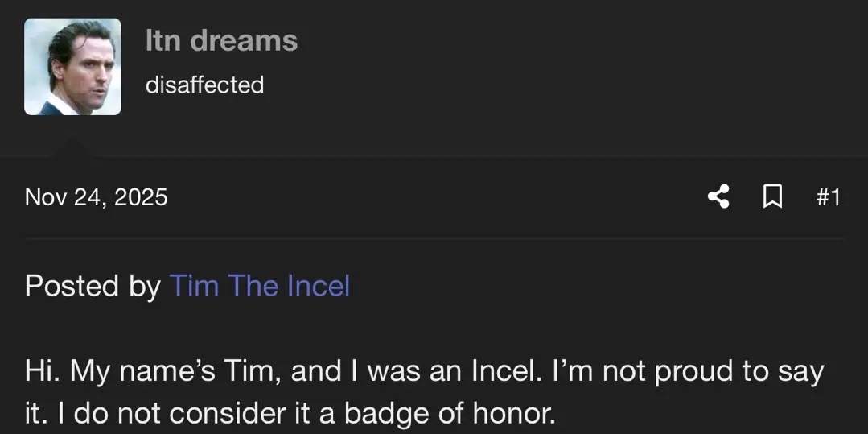Open the "ltn dreams" username profile
The width and height of the screenshot is (868, 434).
(221, 41)
